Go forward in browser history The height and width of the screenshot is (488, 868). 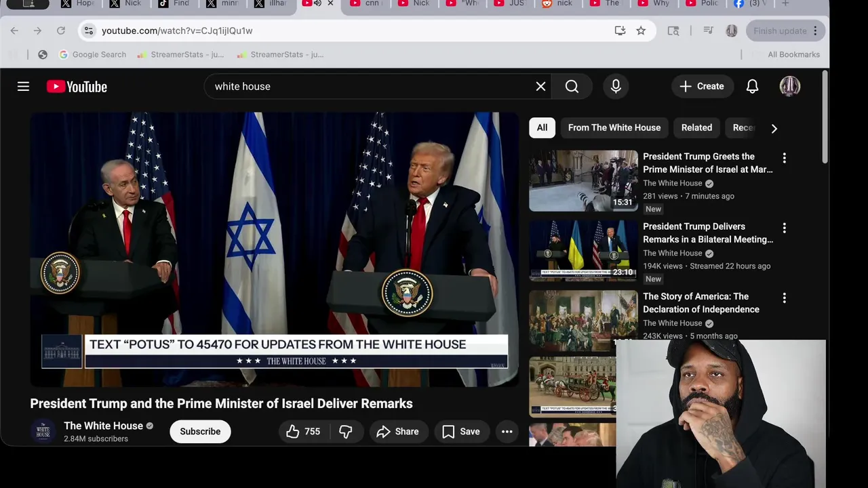(37, 30)
